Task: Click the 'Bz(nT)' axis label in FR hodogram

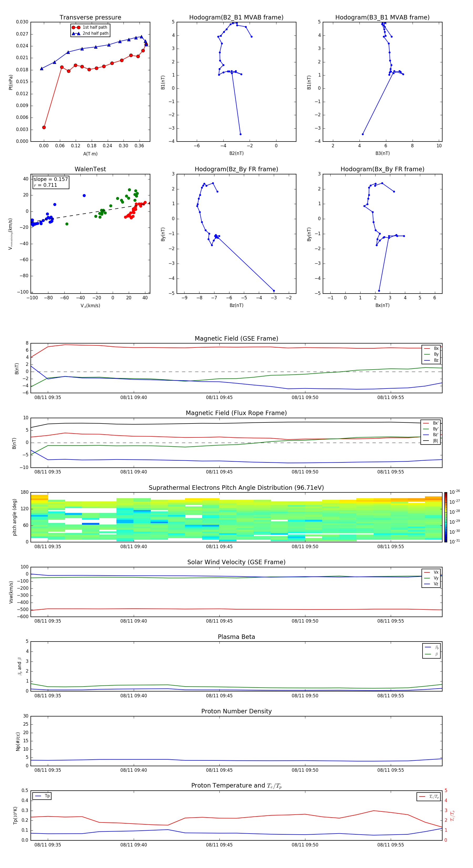Action: (x=236, y=305)
